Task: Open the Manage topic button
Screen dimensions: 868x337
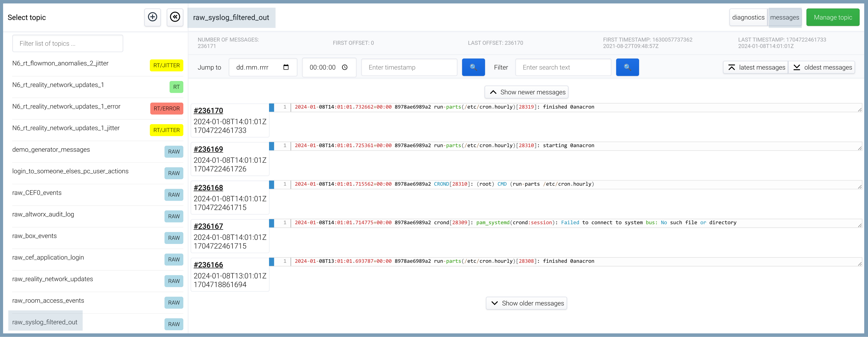Action: 833,17
